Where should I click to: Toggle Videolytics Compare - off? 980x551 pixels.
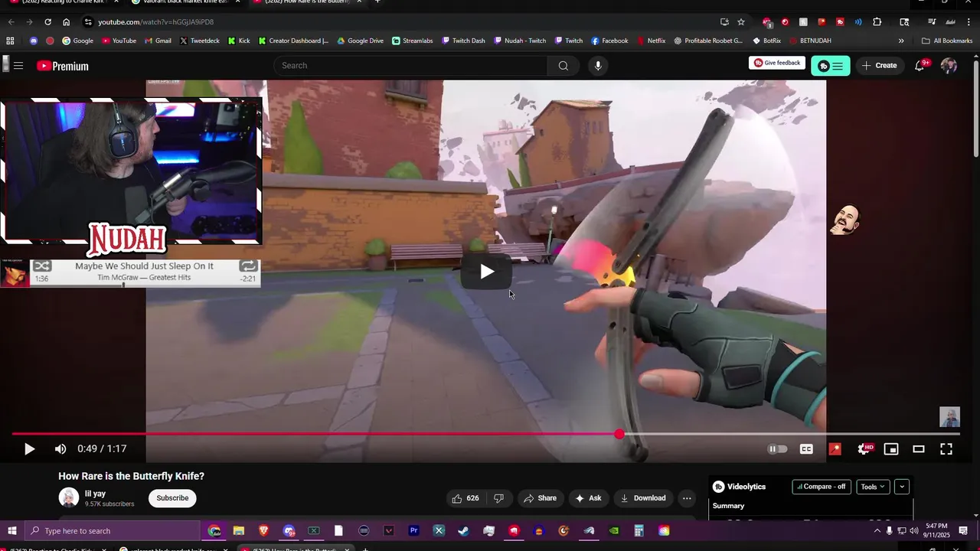[x=822, y=487]
